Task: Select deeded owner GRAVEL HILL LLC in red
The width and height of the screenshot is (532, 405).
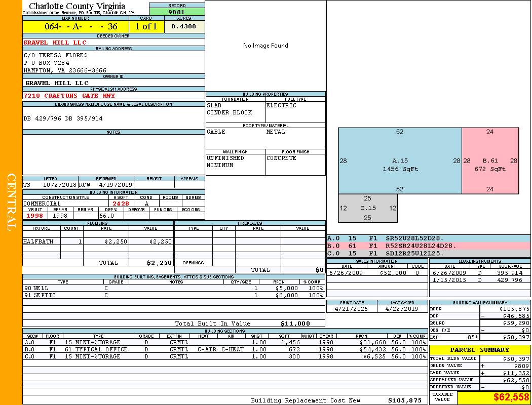Action: (55, 43)
